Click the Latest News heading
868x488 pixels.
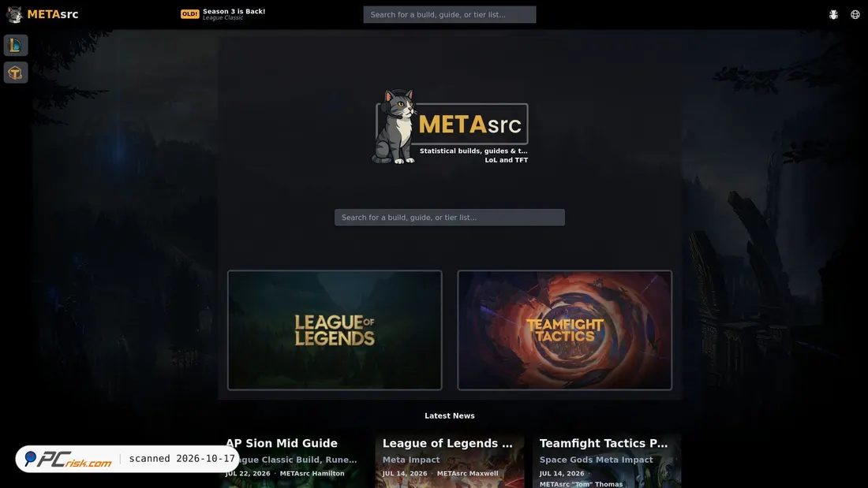click(x=450, y=415)
